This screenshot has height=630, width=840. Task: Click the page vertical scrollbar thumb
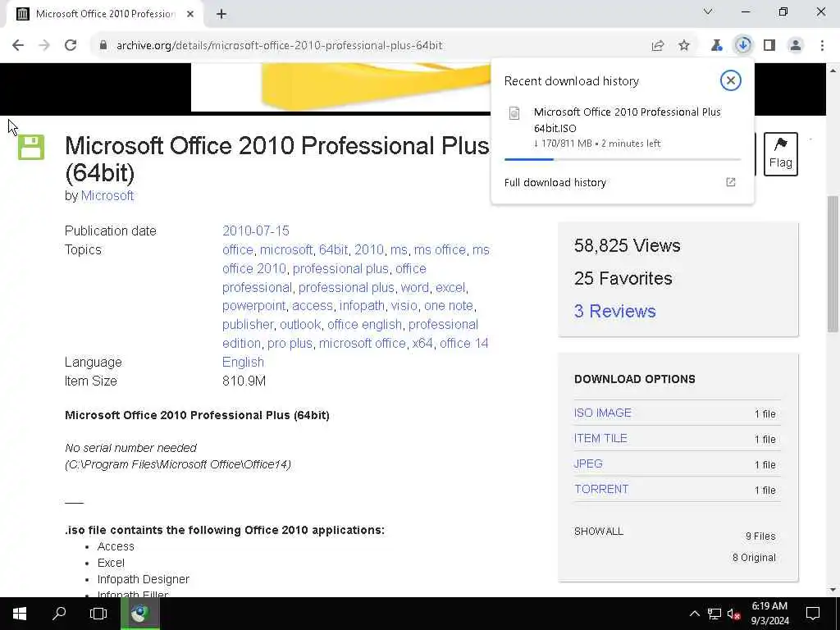coord(833,265)
